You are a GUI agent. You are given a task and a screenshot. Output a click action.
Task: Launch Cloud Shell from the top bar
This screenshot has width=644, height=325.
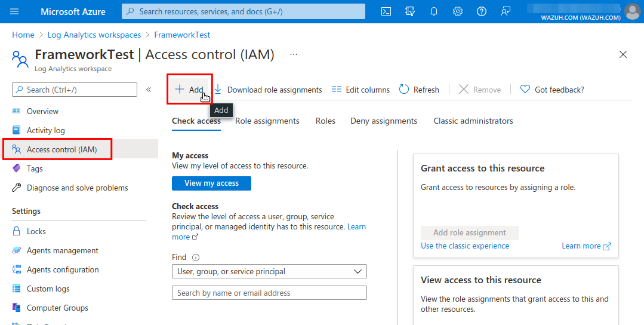tap(386, 11)
